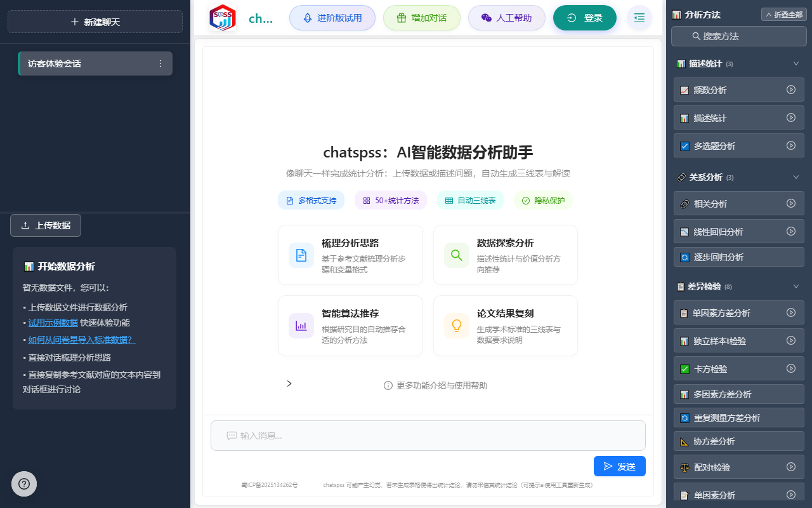Open the 论文结果复刻 card
Image resolution: width=812 pixels, height=508 pixels.
tap(506, 326)
